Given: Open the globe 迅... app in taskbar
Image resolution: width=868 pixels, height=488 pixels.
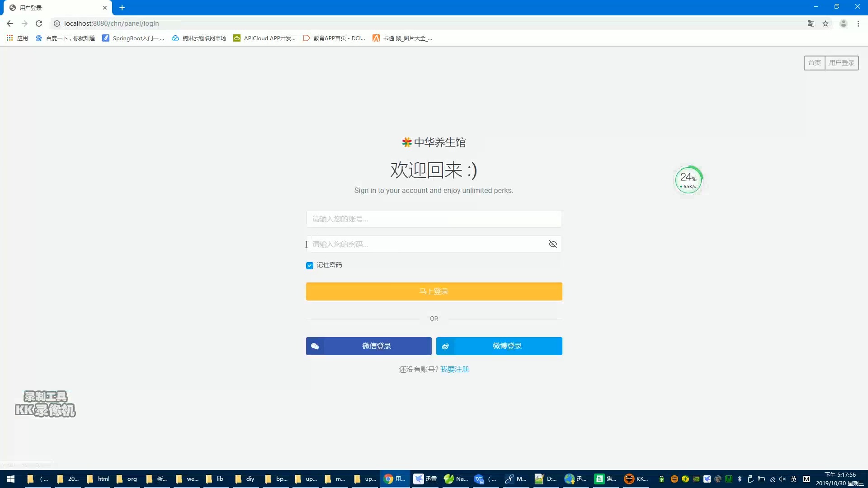Looking at the screenshot, I should coord(576,479).
